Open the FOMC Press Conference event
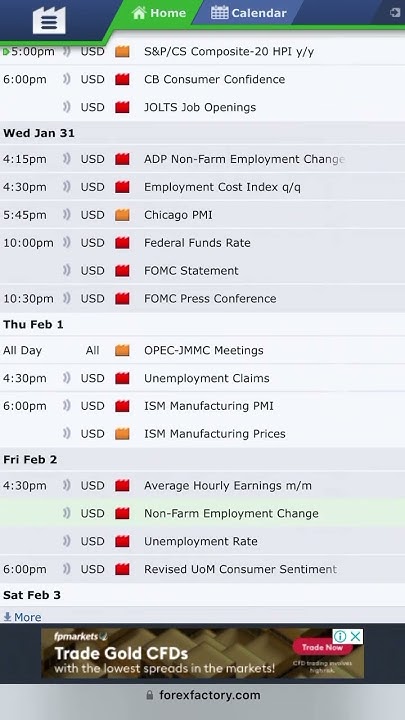This screenshot has height=720, width=405. point(202,298)
